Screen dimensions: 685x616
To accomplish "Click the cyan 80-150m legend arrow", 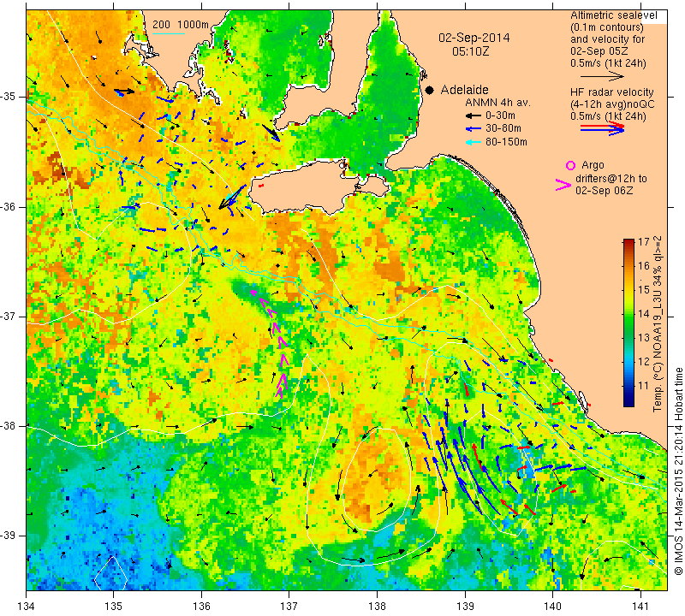I will click(x=474, y=142).
